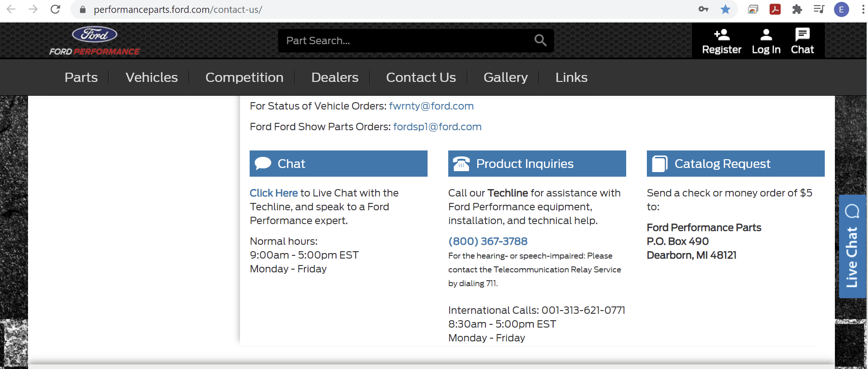Image resolution: width=868 pixels, height=369 pixels.
Task: Open the Chrome profile avatar E
Action: click(841, 9)
